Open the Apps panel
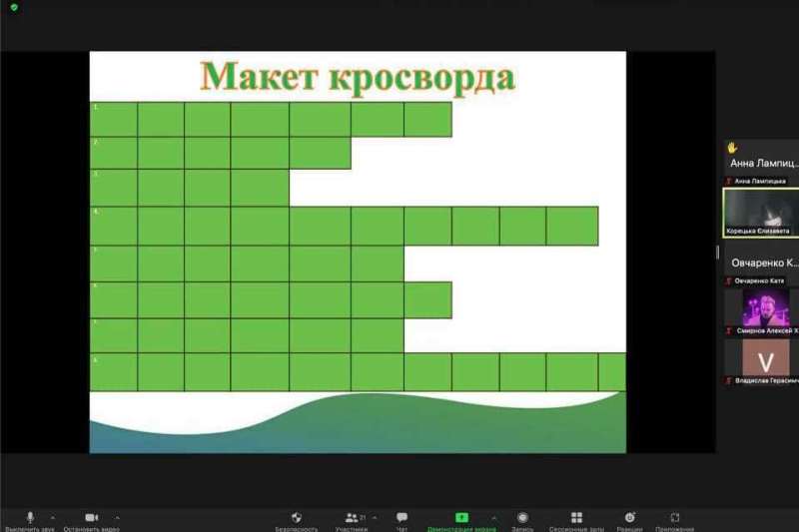The width and height of the screenshot is (799, 532). (x=675, y=518)
